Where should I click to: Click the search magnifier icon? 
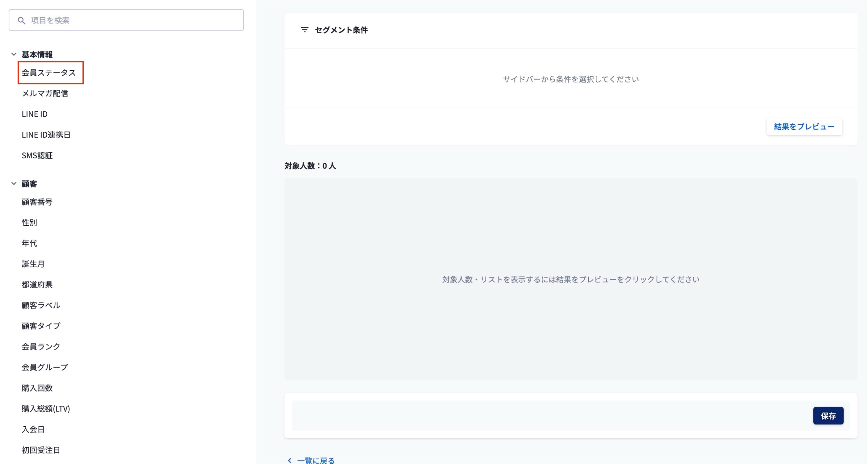[22, 21]
